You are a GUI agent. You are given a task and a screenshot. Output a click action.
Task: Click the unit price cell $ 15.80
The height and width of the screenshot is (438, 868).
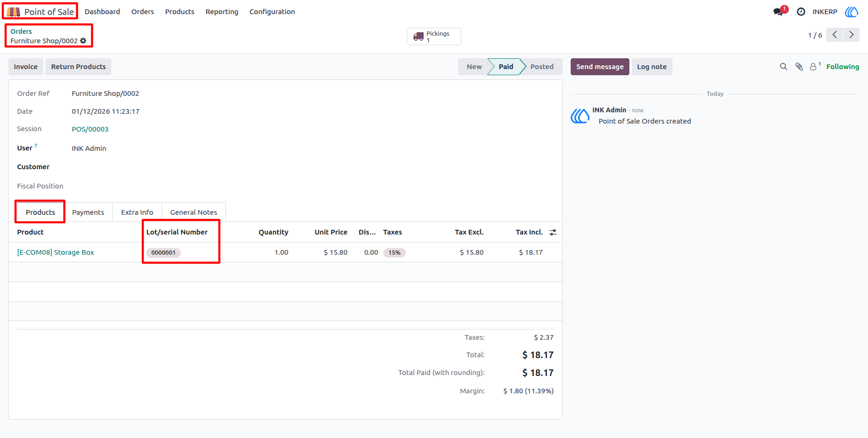tap(335, 252)
